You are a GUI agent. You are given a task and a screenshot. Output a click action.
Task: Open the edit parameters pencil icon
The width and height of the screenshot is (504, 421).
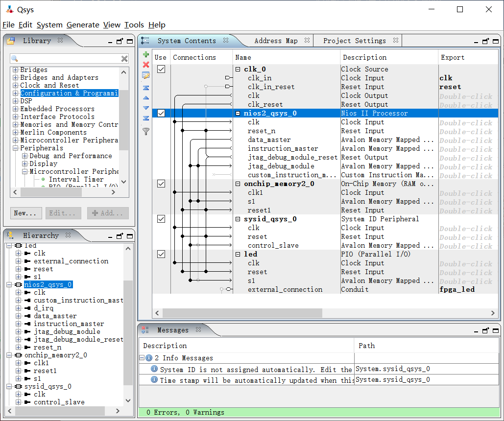click(x=145, y=75)
